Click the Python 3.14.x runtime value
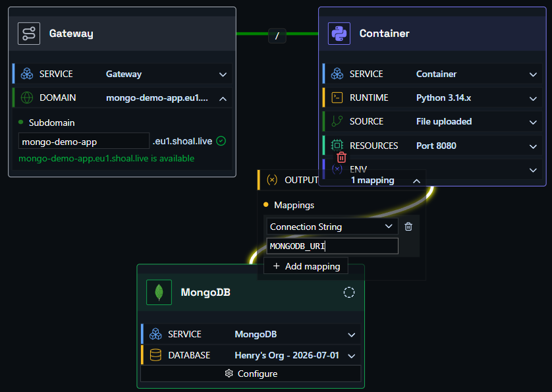 (443, 98)
